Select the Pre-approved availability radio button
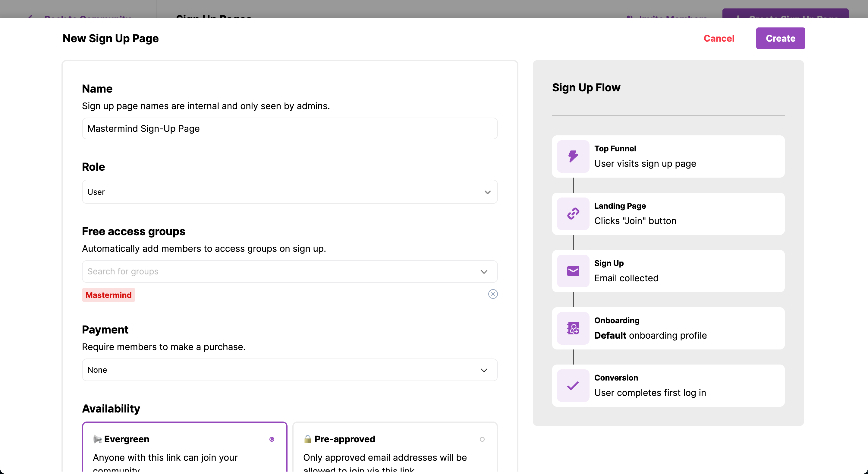The height and width of the screenshot is (474, 868). pyautogui.click(x=482, y=439)
